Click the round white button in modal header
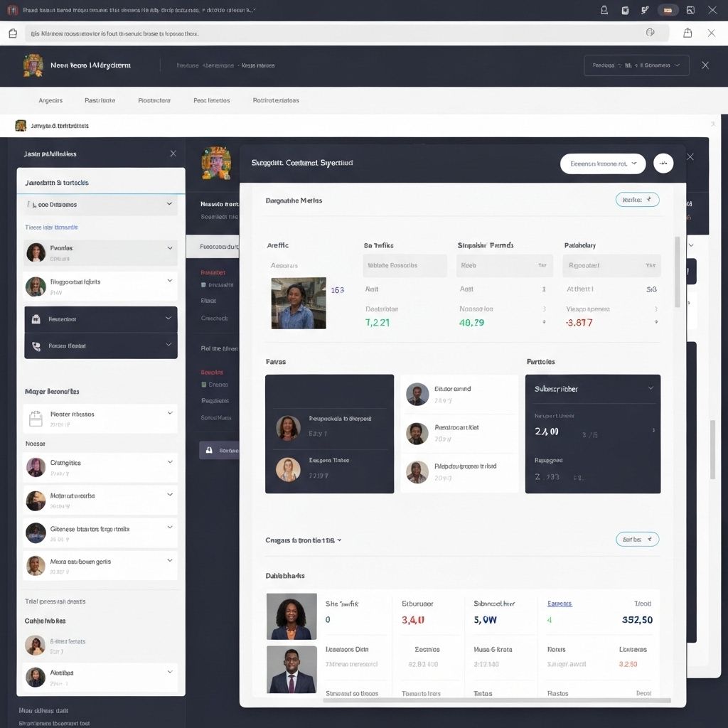728x728 pixels. 663,164
